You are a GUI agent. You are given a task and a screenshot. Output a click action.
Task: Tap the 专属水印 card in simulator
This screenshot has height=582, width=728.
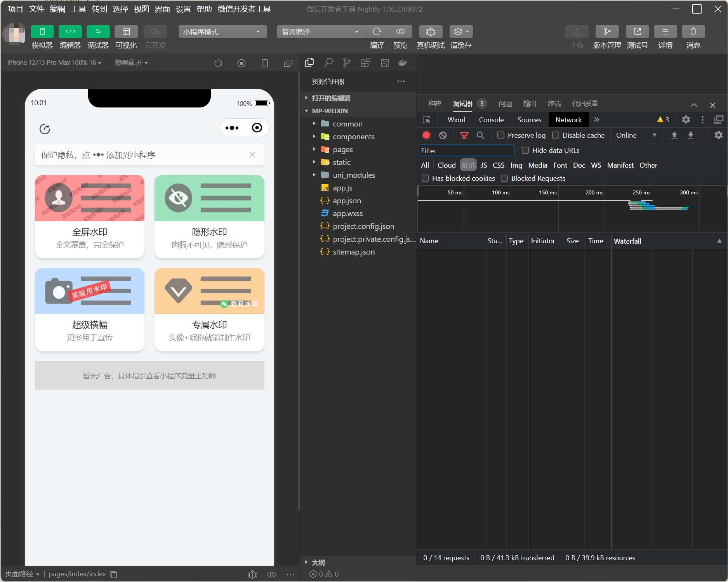tap(209, 310)
